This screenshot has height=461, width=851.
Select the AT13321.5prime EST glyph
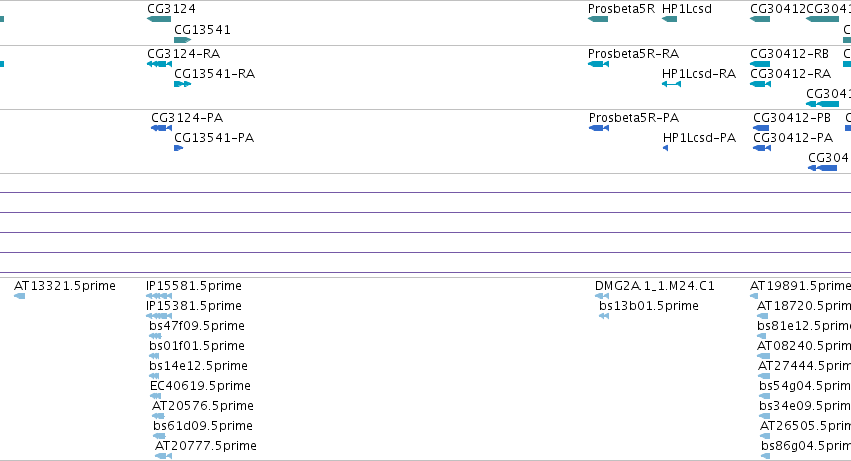20,296
